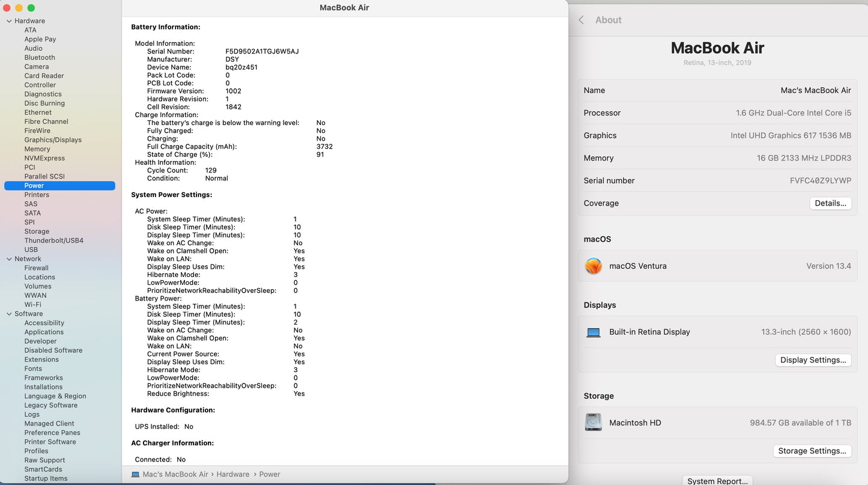Click the macOS Ventura logo icon

[x=593, y=266]
